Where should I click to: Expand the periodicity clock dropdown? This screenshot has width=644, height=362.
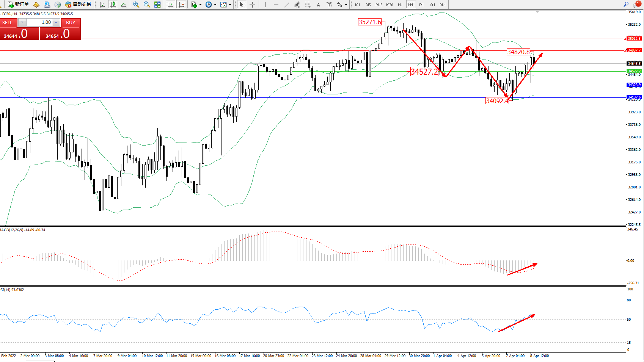215,5
